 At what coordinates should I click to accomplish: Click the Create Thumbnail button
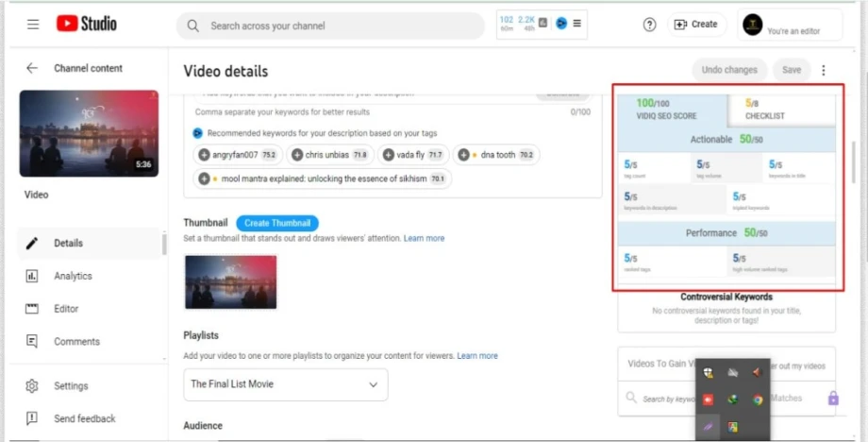pos(277,223)
